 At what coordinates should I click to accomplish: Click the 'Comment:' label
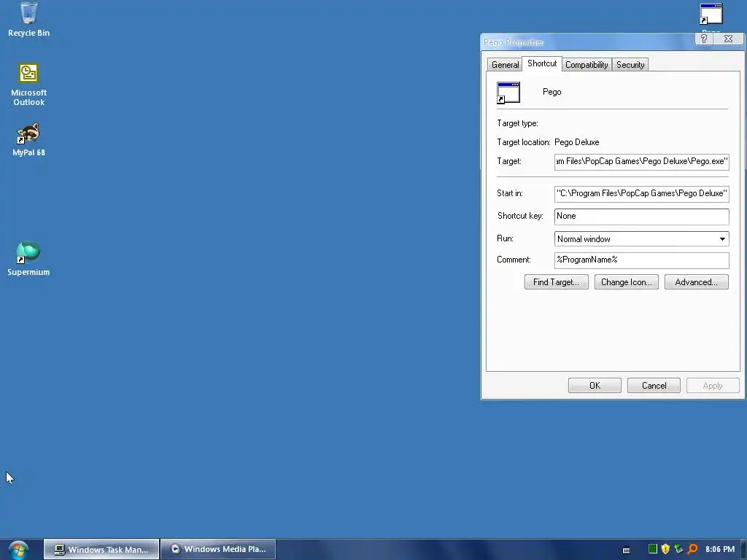pos(514,260)
